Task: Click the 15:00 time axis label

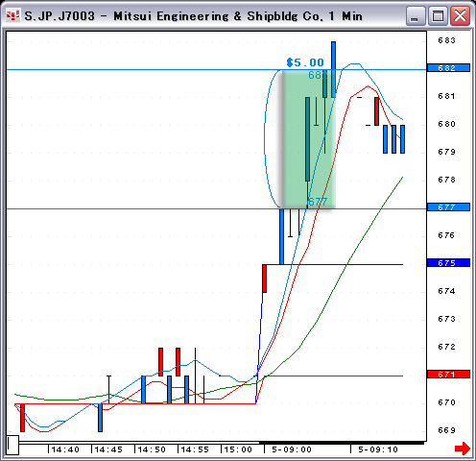Action: pos(238,449)
